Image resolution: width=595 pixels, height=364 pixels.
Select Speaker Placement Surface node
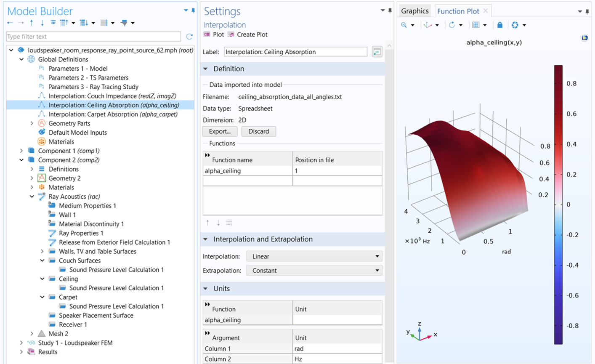[x=96, y=315]
